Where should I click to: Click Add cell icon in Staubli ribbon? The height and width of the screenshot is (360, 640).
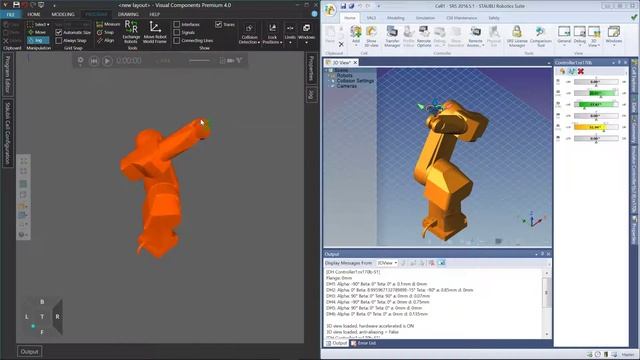[x=356, y=36]
